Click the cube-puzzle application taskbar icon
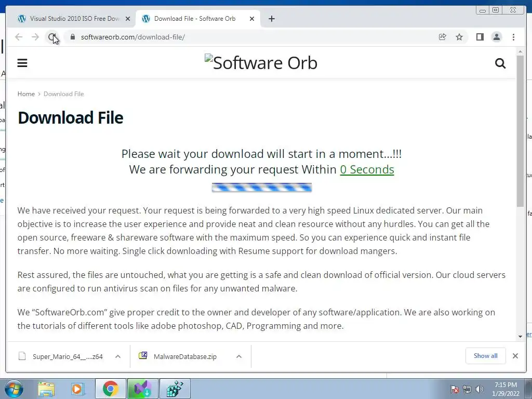The width and height of the screenshot is (532, 399). pyautogui.click(x=175, y=389)
